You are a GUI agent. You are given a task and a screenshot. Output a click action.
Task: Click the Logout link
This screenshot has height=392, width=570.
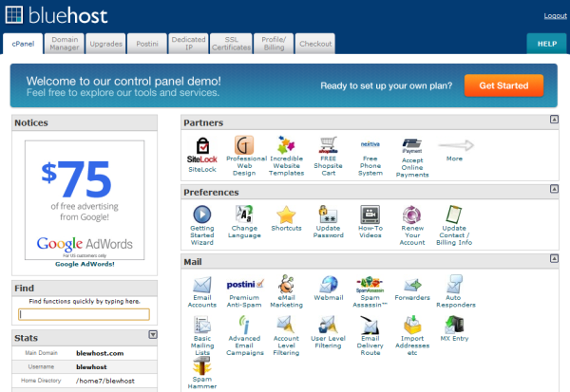[555, 15]
